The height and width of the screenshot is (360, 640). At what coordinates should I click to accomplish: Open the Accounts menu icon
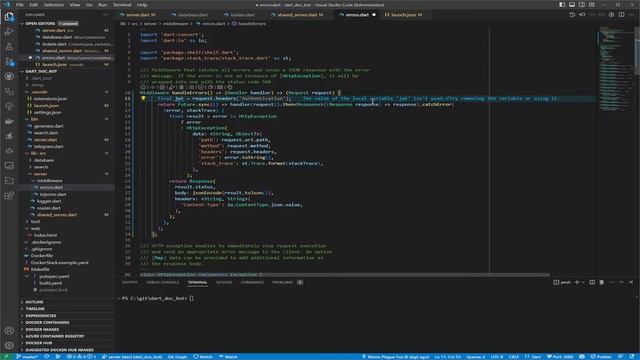pyautogui.click(x=9, y=330)
